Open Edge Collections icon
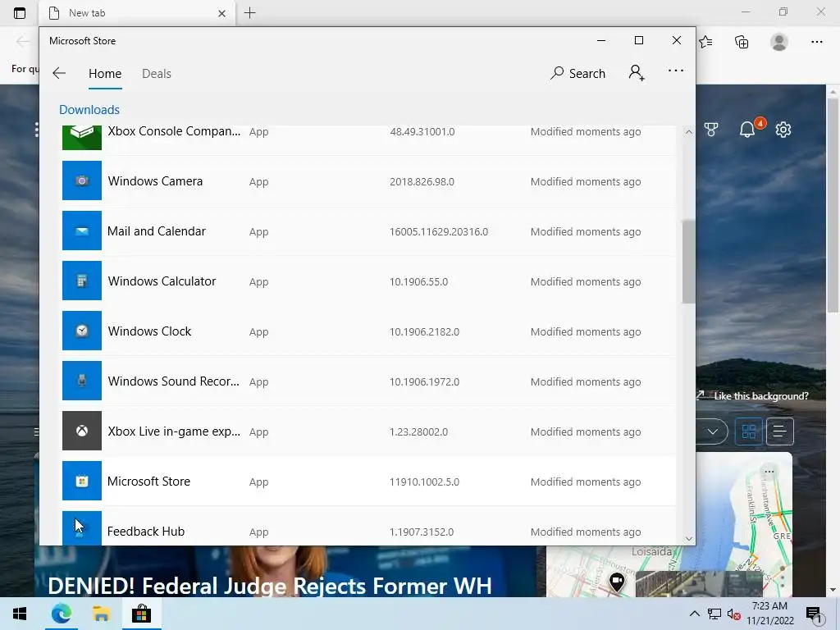Viewport: 840px width, 630px height. pos(742,42)
